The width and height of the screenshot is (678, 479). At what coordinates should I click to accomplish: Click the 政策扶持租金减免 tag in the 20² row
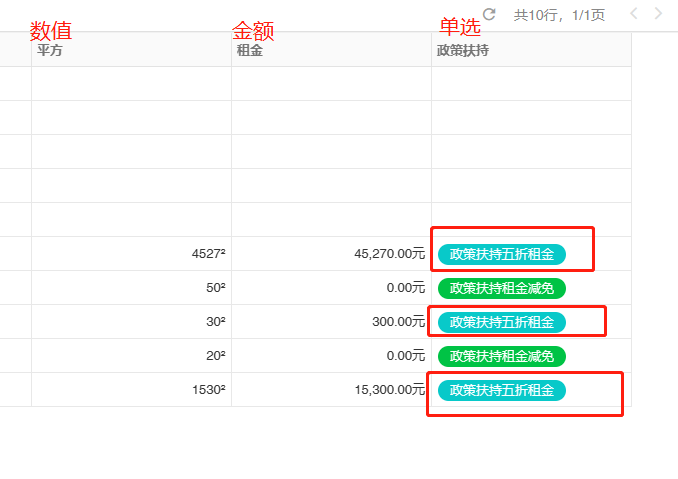501,356
